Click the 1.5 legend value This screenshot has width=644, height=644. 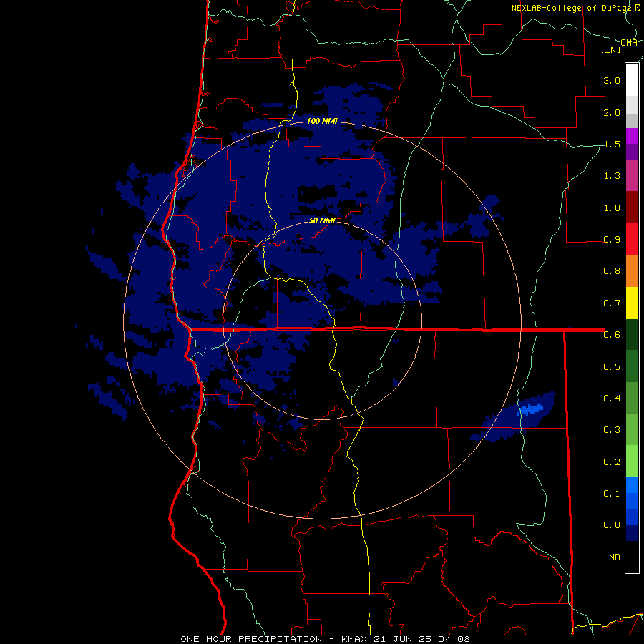coord(612,144)
